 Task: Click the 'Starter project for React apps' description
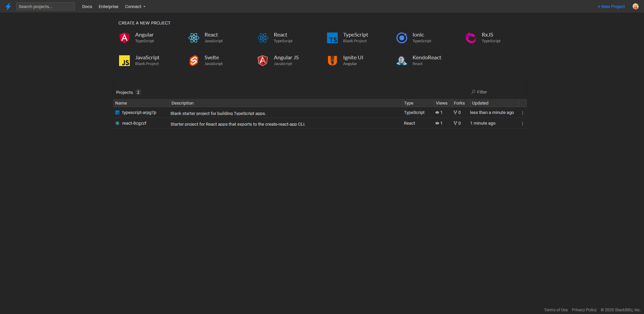[238, 124]
